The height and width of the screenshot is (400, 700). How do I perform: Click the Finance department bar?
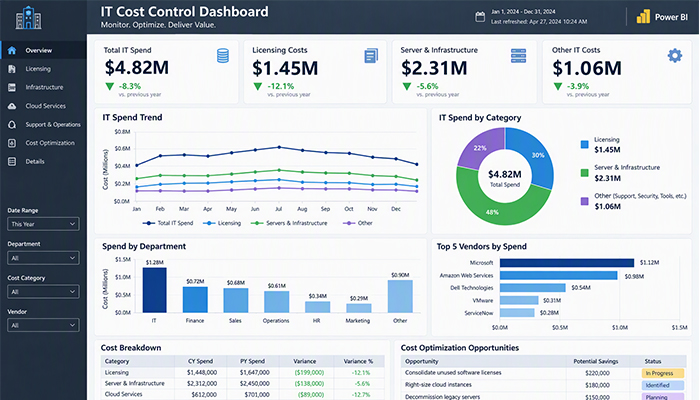click(x=195, y=300)
